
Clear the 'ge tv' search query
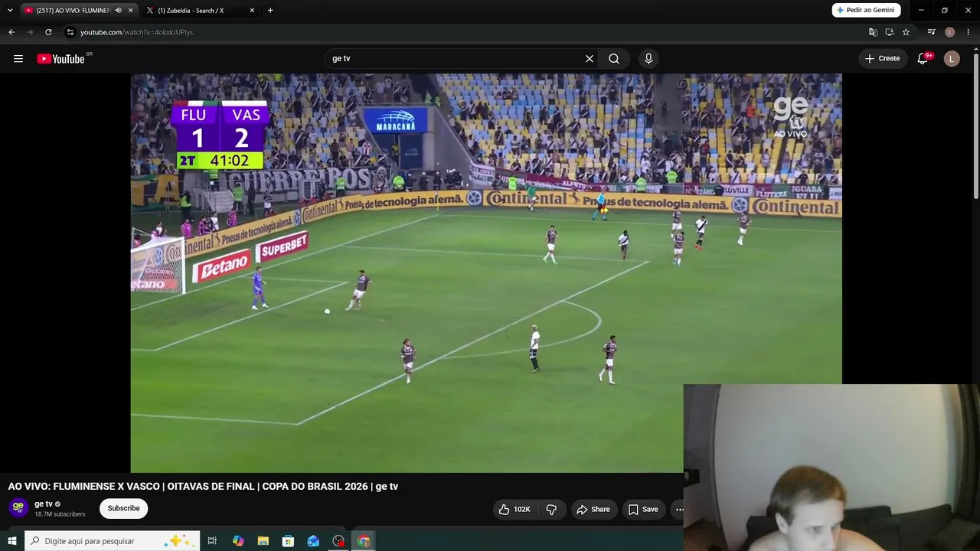point(590,59)
